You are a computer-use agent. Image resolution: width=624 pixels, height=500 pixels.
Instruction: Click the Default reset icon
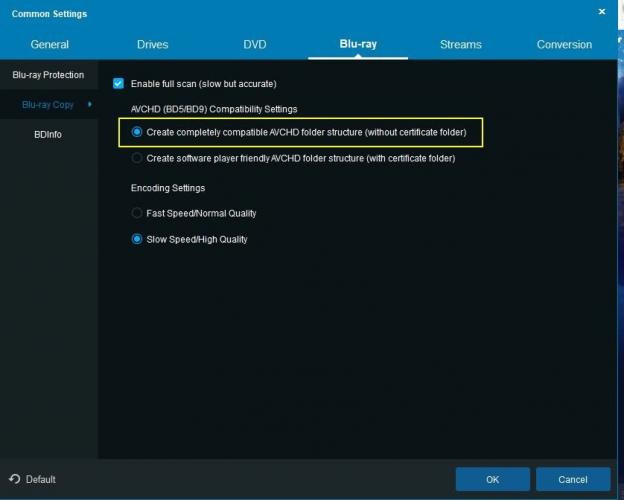[15, 479]
